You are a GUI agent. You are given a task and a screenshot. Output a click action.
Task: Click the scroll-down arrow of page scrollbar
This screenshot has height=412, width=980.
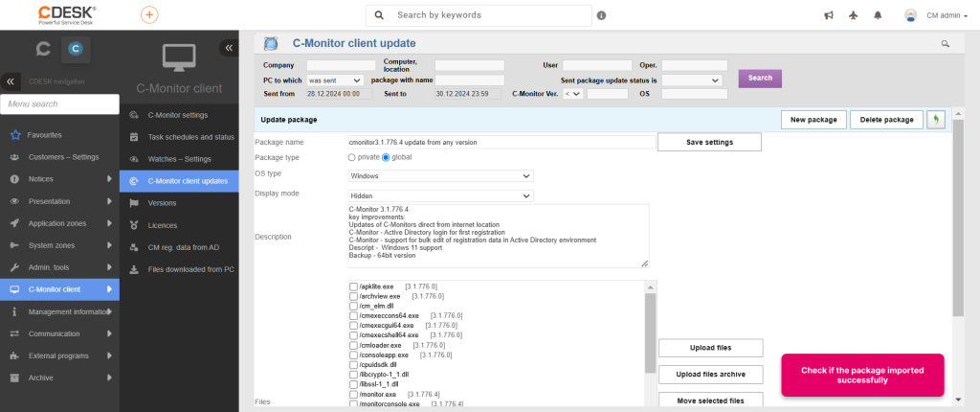click(959, 399)
